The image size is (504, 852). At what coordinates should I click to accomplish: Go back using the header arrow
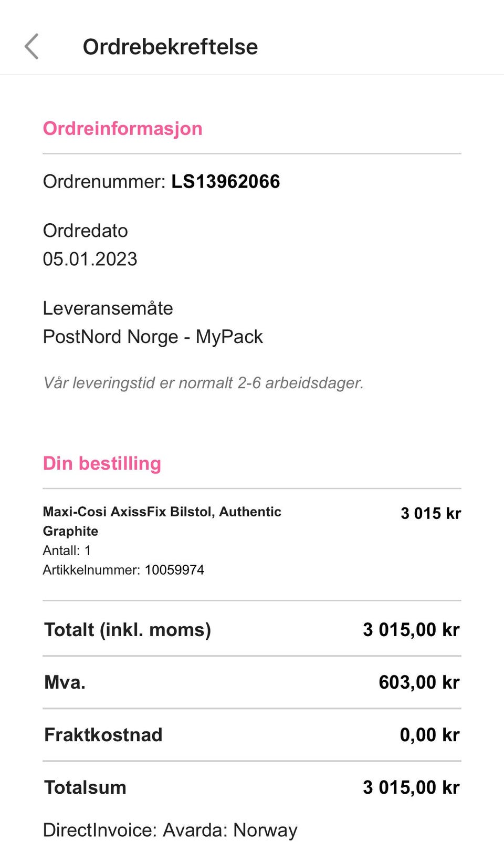coord(31,47)
